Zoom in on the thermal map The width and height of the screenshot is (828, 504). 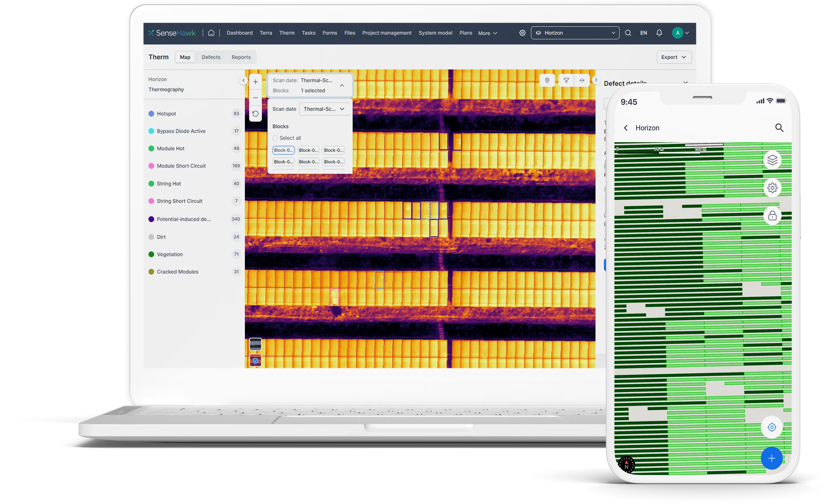pos(255,82)
